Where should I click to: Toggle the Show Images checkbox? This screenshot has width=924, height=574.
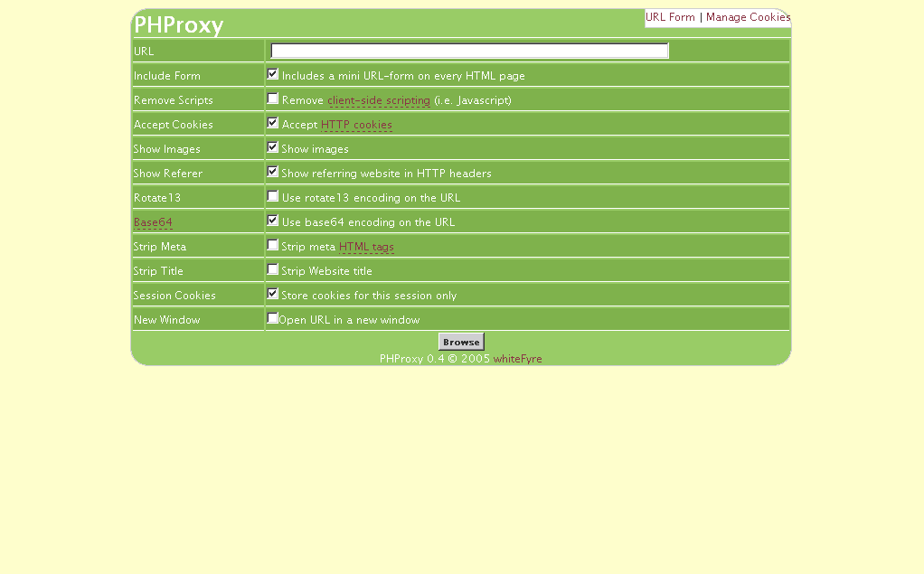click(272, 147)
